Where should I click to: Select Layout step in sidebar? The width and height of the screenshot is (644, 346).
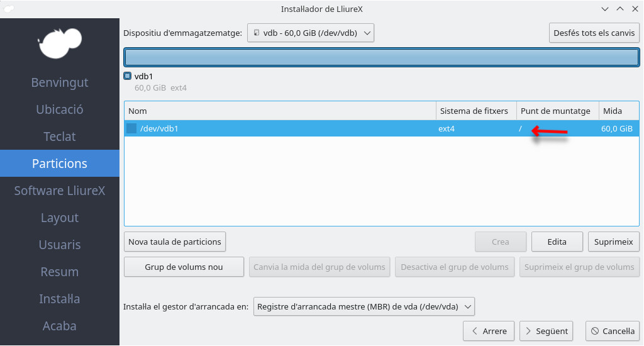[60, 218]
